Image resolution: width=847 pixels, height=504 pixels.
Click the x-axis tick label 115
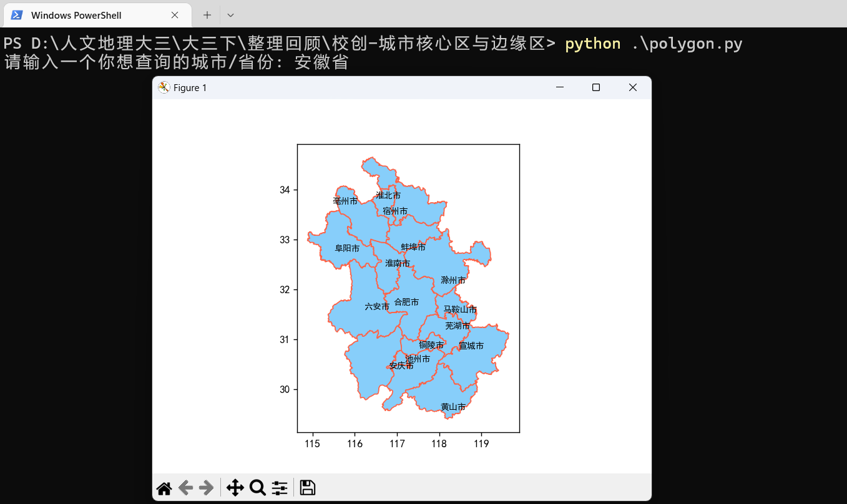pos(312,444)
